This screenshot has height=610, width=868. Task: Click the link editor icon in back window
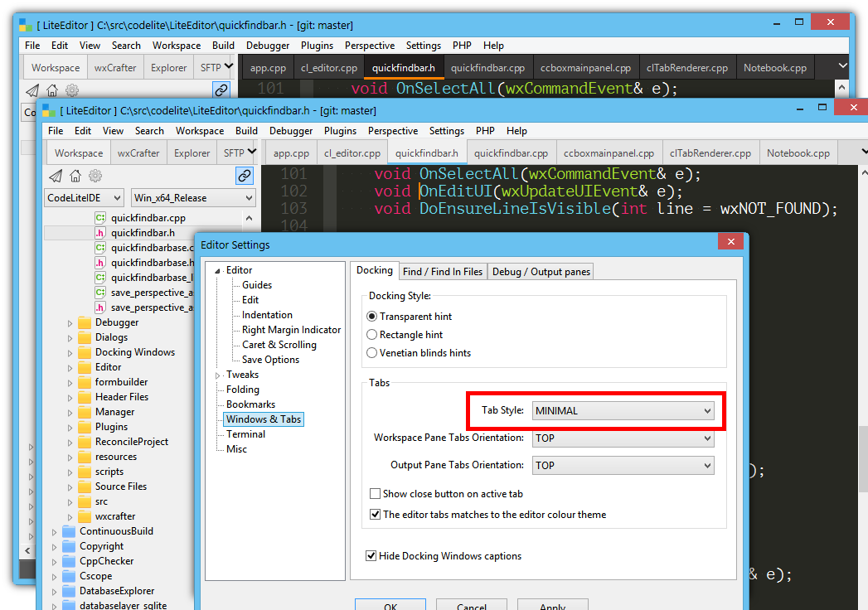pyautogui.click(x=221, y=90)
